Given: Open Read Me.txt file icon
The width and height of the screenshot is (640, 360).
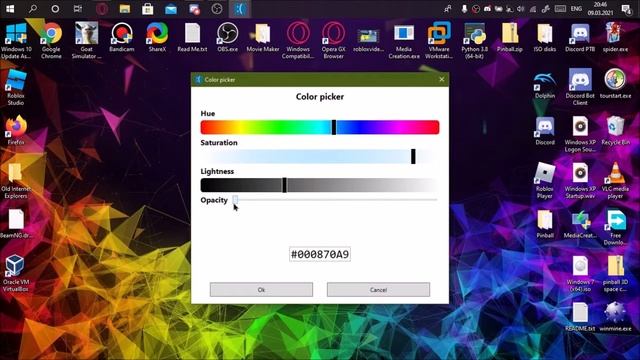Looking at the screenshot, I should pos(192,38).
